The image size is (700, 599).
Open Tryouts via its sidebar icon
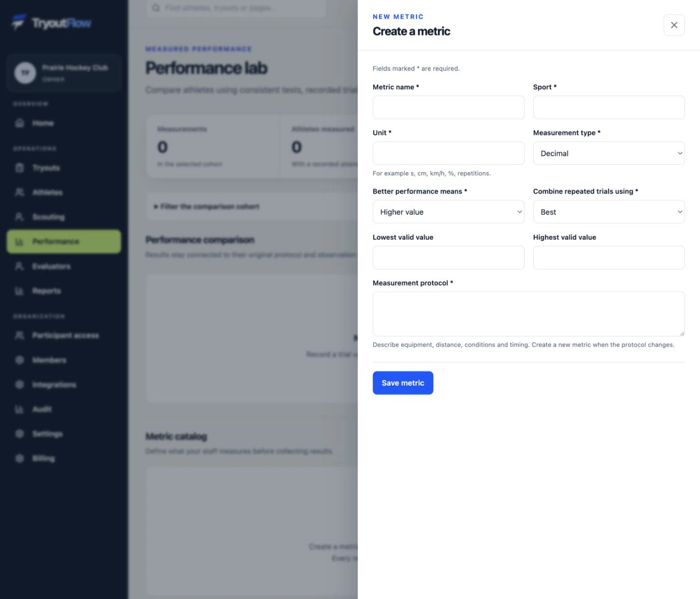click(x=20, y=168)
